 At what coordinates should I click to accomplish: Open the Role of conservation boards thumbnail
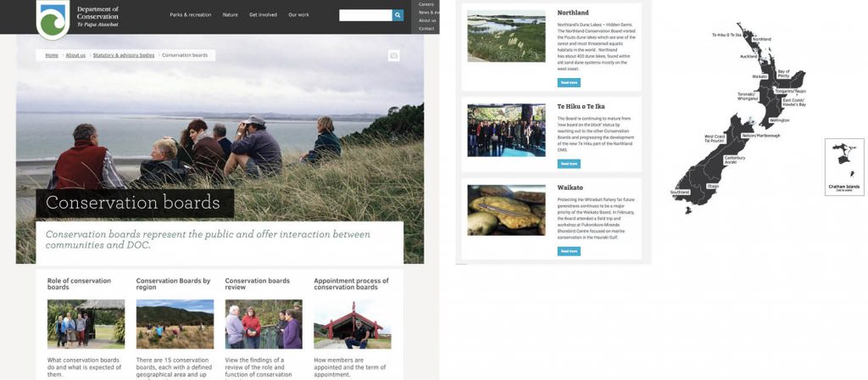[x=86, y=324]
